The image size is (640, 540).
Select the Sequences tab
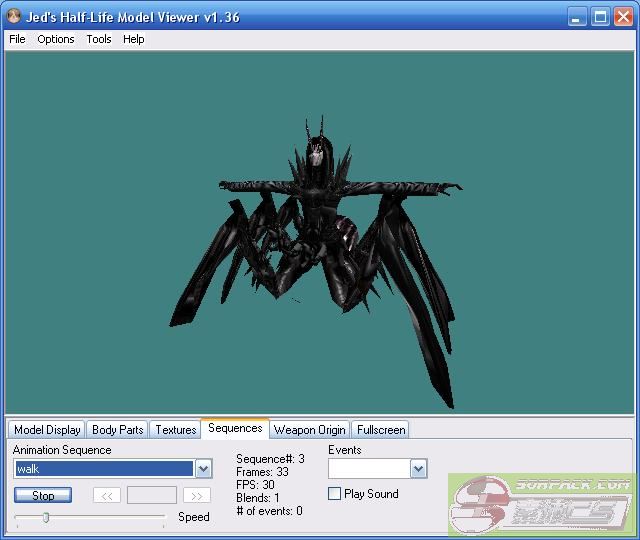(235, 428)
